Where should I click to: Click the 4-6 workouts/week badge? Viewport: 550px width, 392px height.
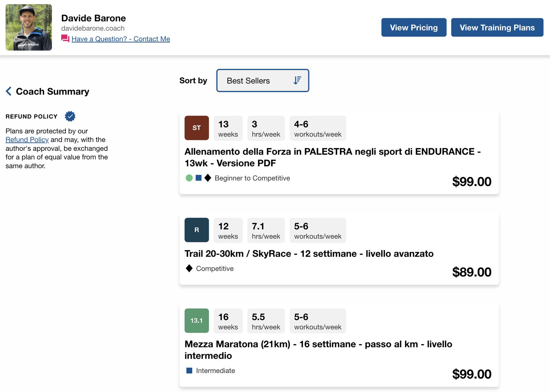pyautogui.click(x=318, y=128)
